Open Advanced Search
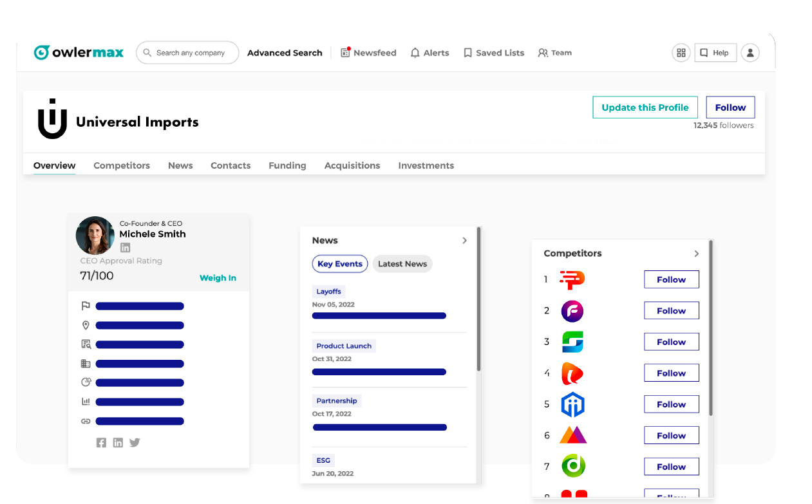 tap(285, 53)
